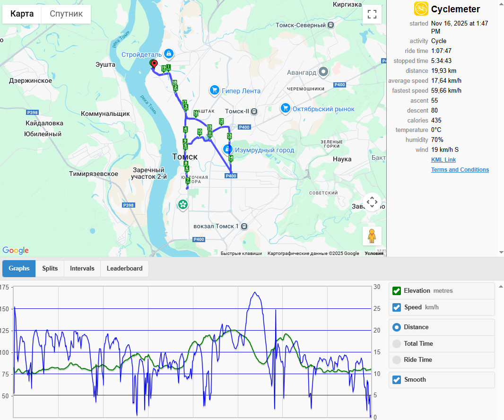Click the Google logo on map
Image resolution: width=504 pixels, height=420 pixels.
(16, 250)
